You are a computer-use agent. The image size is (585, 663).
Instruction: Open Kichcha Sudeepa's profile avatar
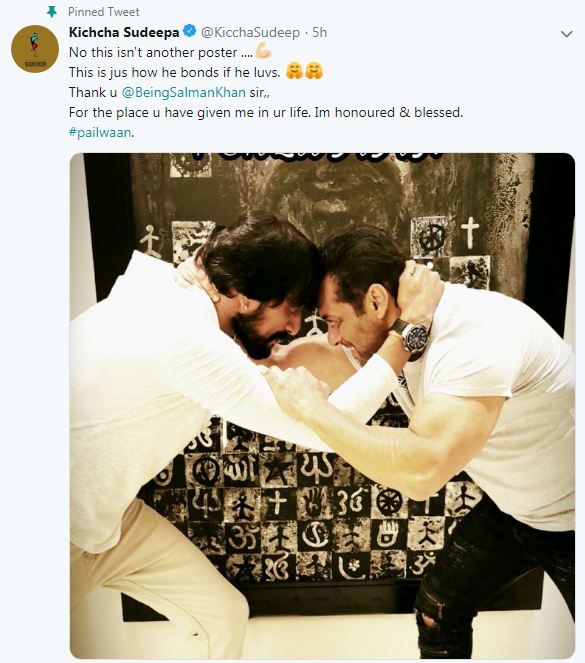tap(35, 49)
